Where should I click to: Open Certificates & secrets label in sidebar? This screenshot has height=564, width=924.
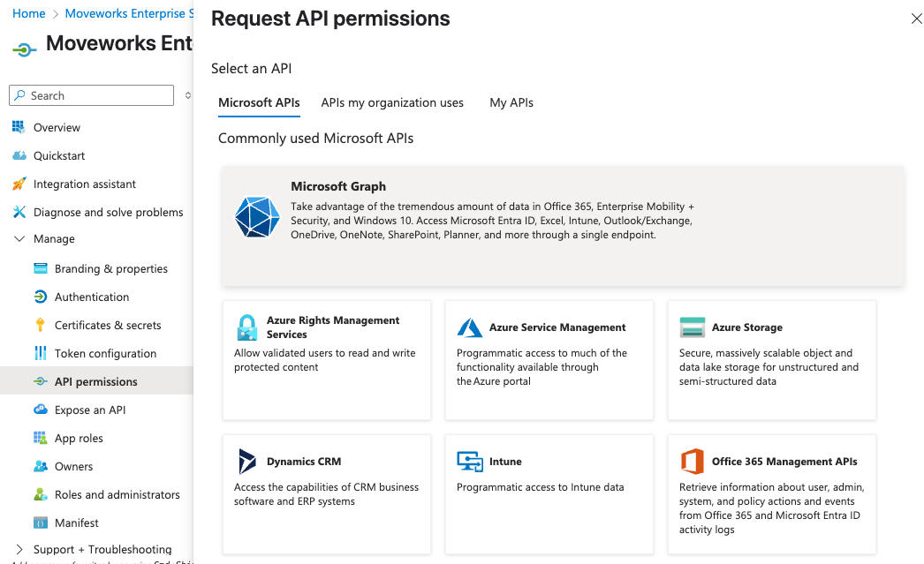108,325
